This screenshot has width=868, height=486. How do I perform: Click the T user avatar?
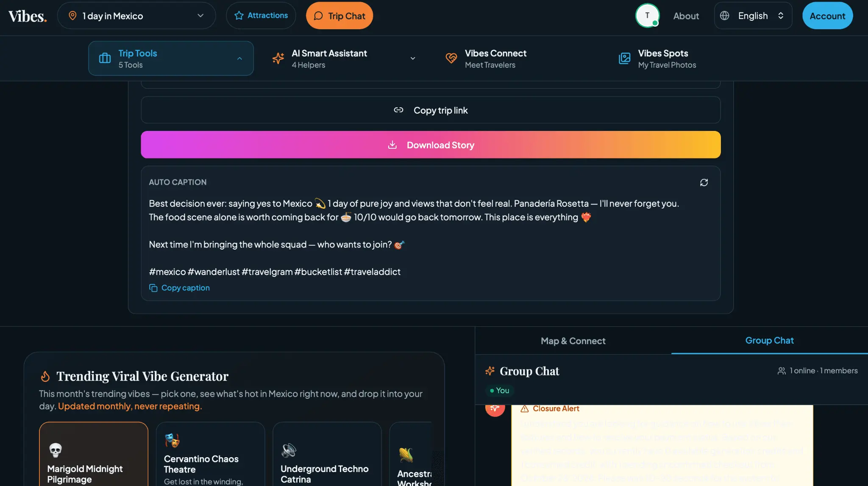(x=647, y=16)
